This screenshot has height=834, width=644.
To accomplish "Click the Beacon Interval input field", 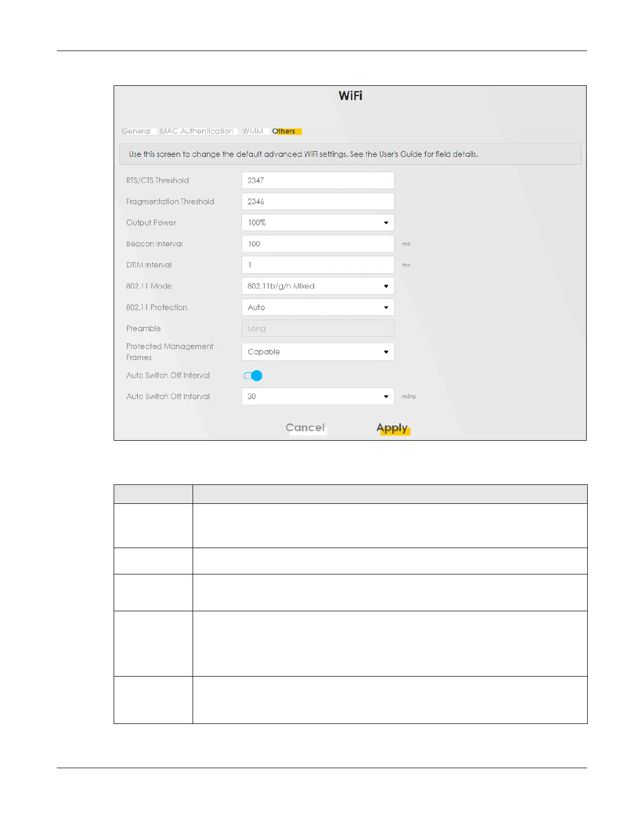I will [x=318, y=244].
